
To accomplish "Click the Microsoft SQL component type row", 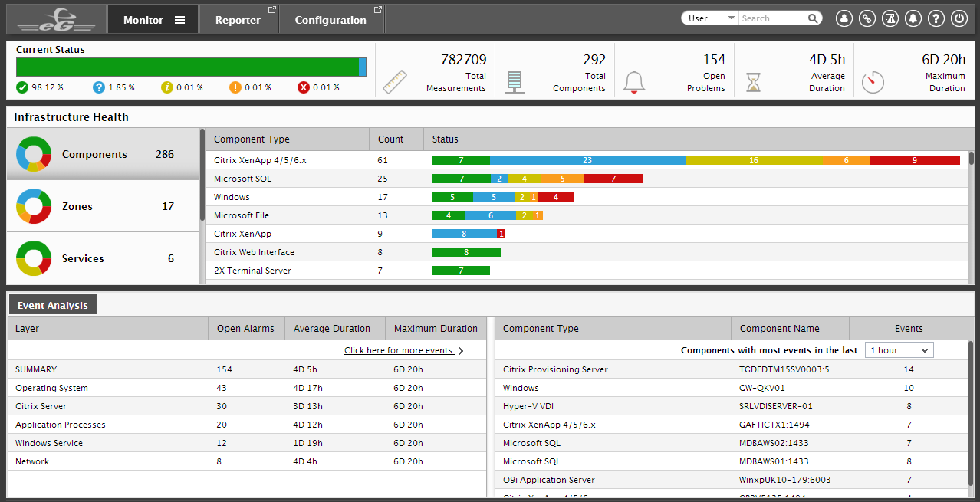I will click(x=587, y=179).
